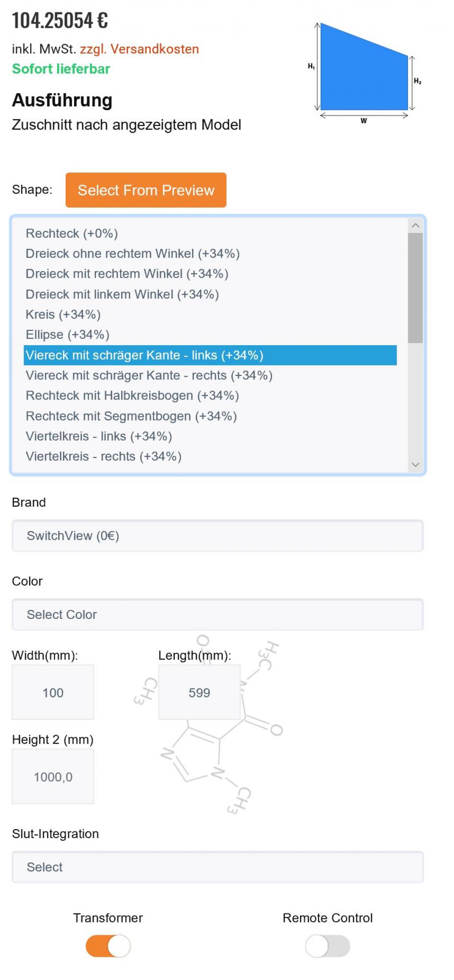Open the Brand SwitchView dropdown
454x980 pixels.
217,535
